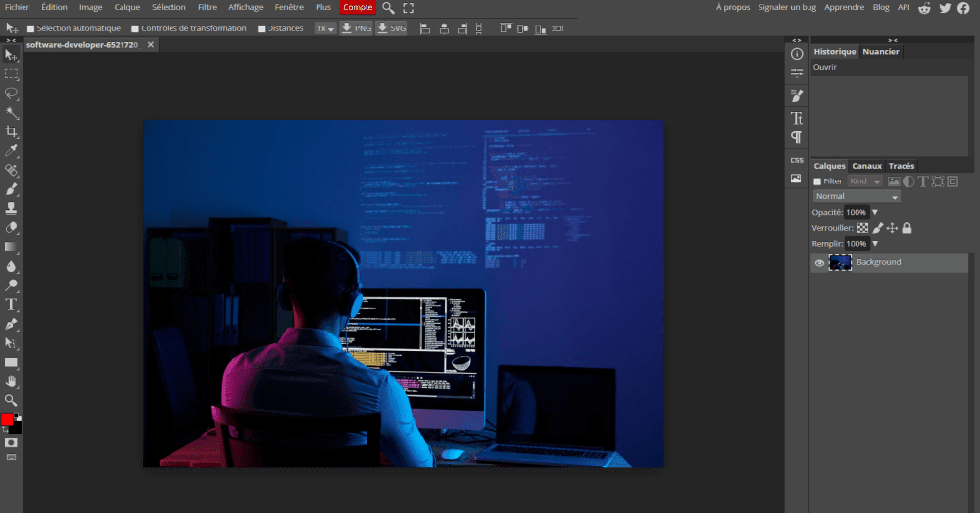
Task: Hide the Background layer with eye icon
Action: (x=819, y=263)
